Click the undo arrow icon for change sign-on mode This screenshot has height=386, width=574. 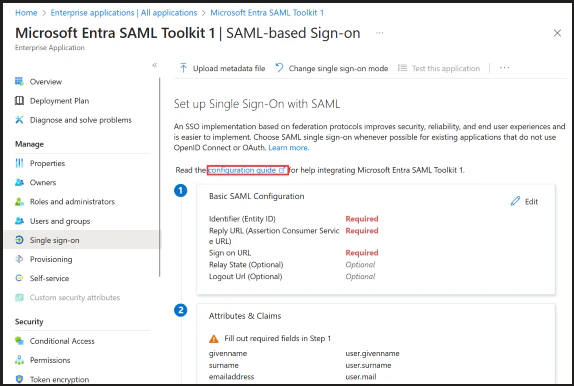click(279, 68)
